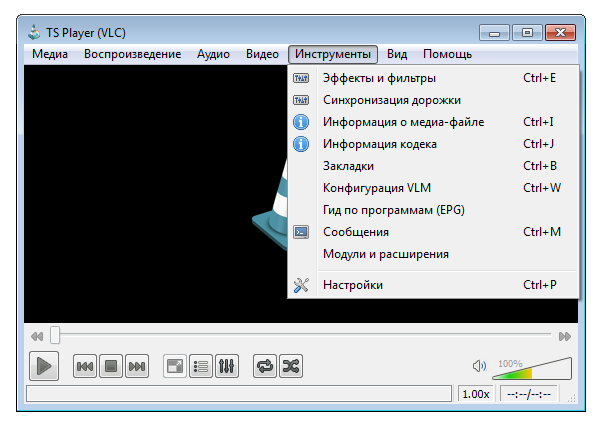Open the Помощь menu
The image size is (612, 433).
(x=447, y=54)
